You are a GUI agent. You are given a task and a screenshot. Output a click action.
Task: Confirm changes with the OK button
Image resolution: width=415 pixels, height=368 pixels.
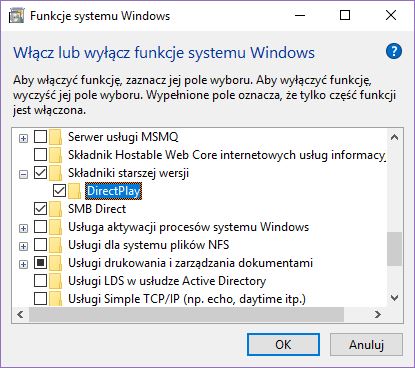pyautogui.click(x=283, y=344)
